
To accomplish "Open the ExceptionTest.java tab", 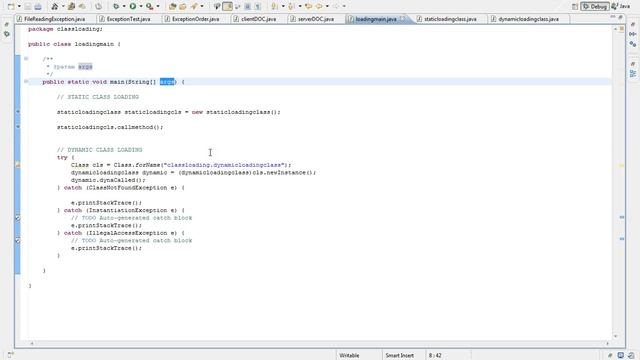I will [128, 19].
